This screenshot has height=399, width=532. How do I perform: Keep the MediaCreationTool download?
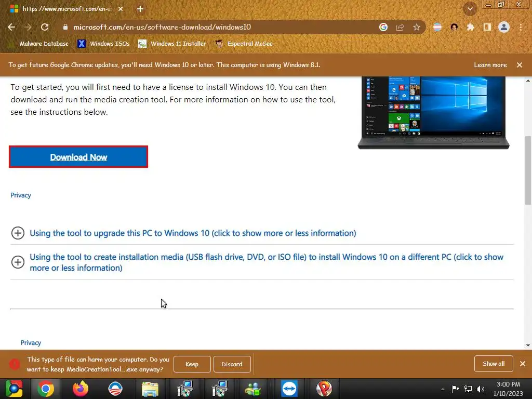[192, 364]
